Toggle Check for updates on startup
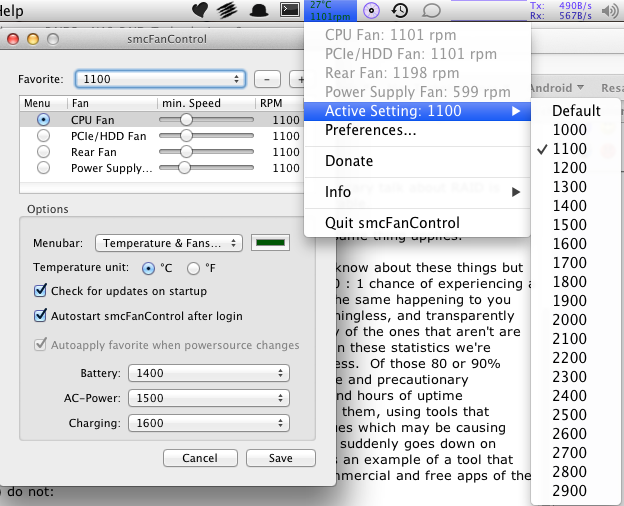Viewport: 624px width, 506px height. click(x=40, y=291)
